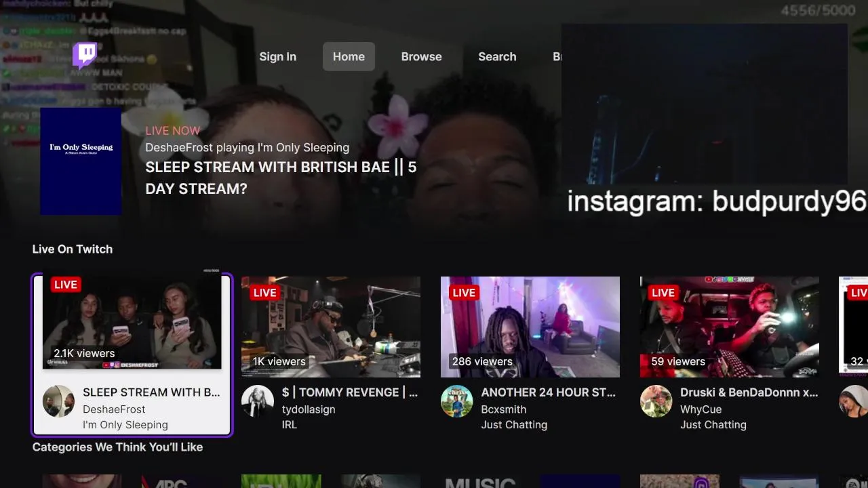Open Bcxsmith live stream thumbnail
This screenshot has width=868, height=488.
530,327
